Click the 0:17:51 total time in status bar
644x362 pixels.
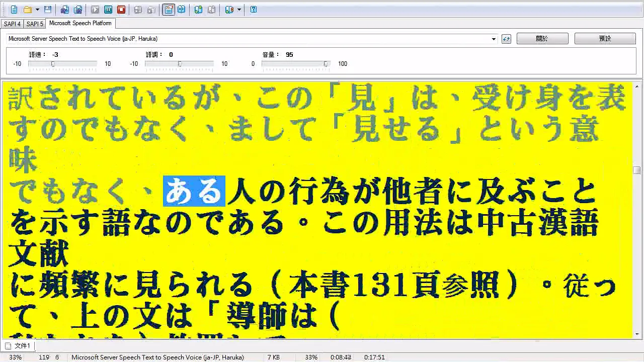pos(374,357)
